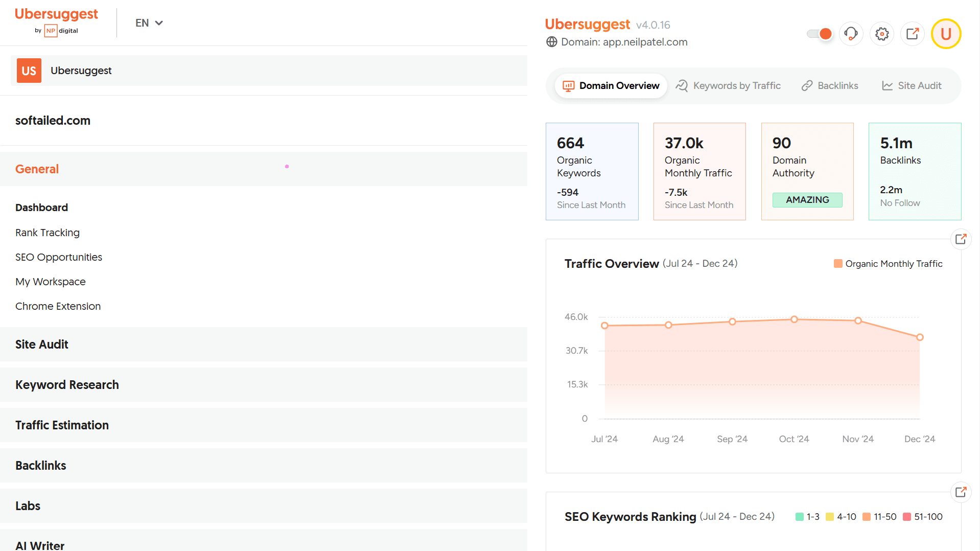Image resolution: width=980 pixels, height=551 pixels.
Task: Click the -7.5k Since Last Month value
Action: (676, 193)
